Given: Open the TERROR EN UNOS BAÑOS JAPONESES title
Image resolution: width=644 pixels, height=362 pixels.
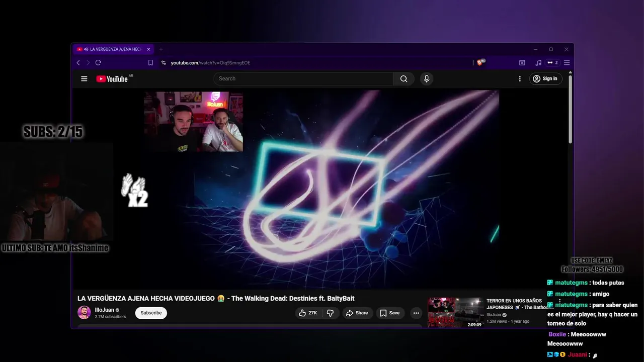Looking at the screenshot, I should point(520,304).
